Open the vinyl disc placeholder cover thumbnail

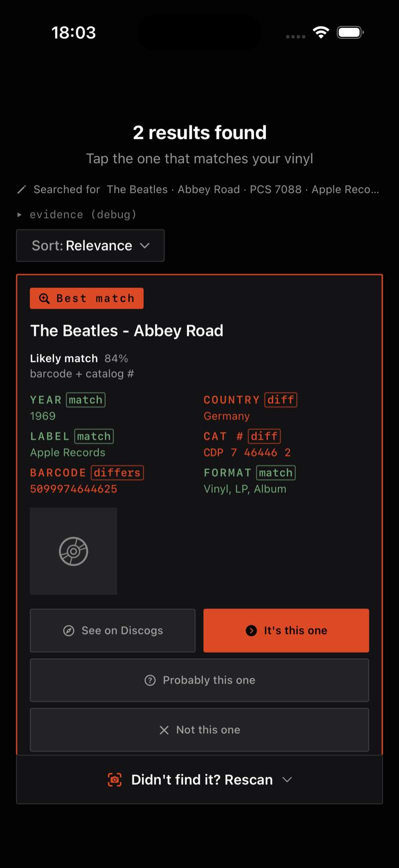[x=73, y=551]
